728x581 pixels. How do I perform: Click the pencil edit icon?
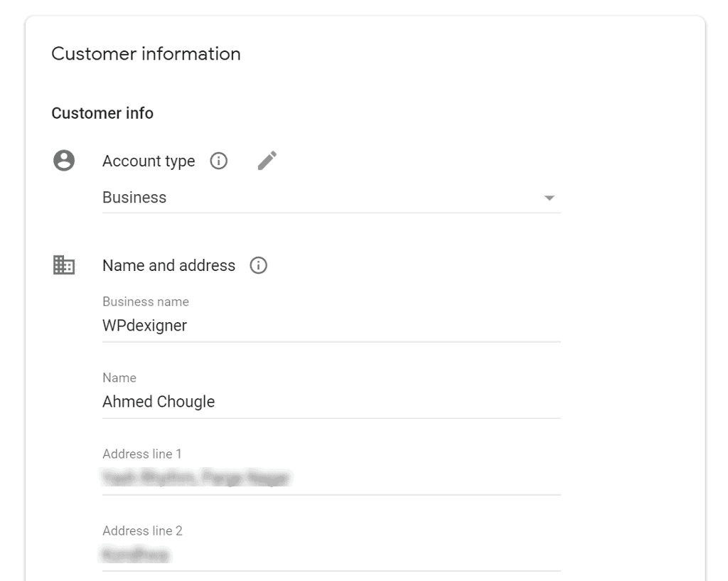click(x=267, y=161)
